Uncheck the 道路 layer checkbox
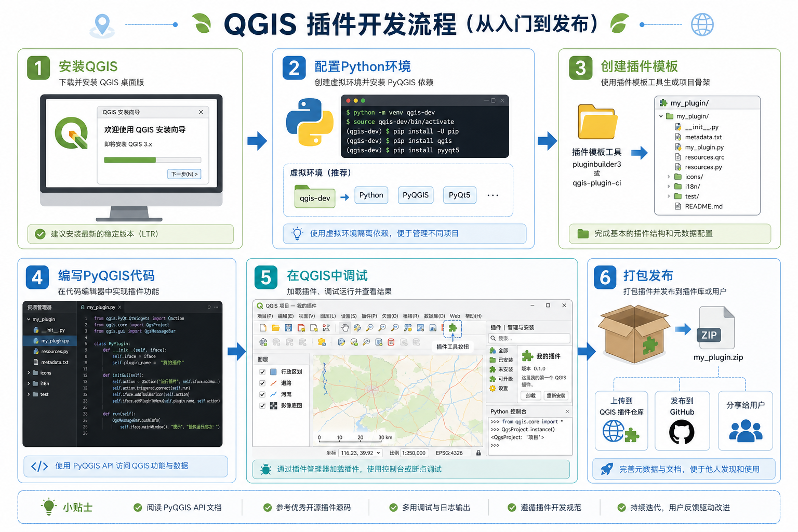The width and height of the screenshot is (798, 532). point(262,383)
